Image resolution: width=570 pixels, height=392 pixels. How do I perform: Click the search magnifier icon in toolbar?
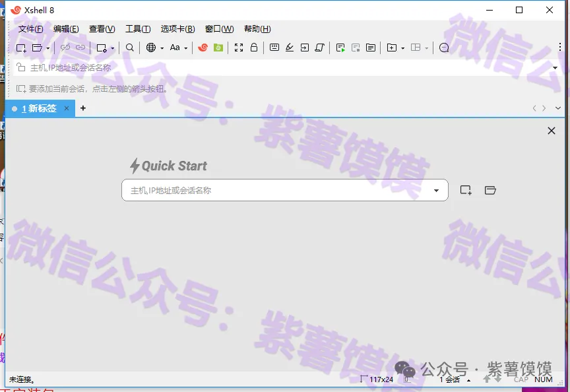click(x=130, y=48)
